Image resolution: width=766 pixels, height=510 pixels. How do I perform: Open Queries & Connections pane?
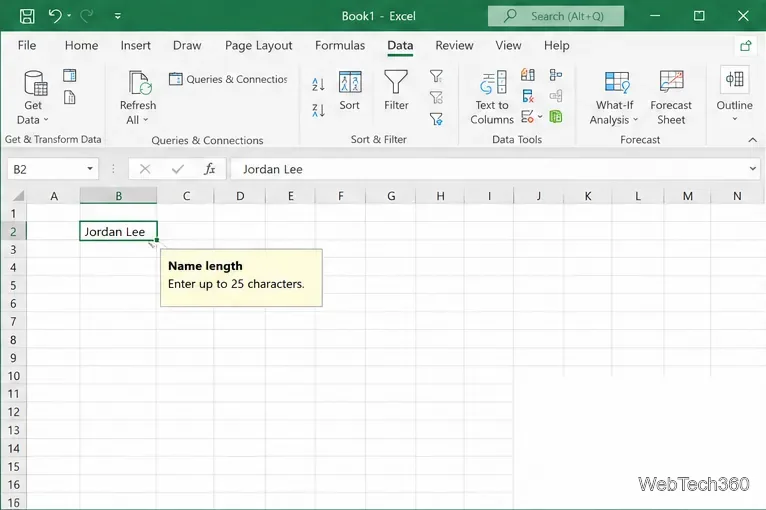(x=228, y=79)
